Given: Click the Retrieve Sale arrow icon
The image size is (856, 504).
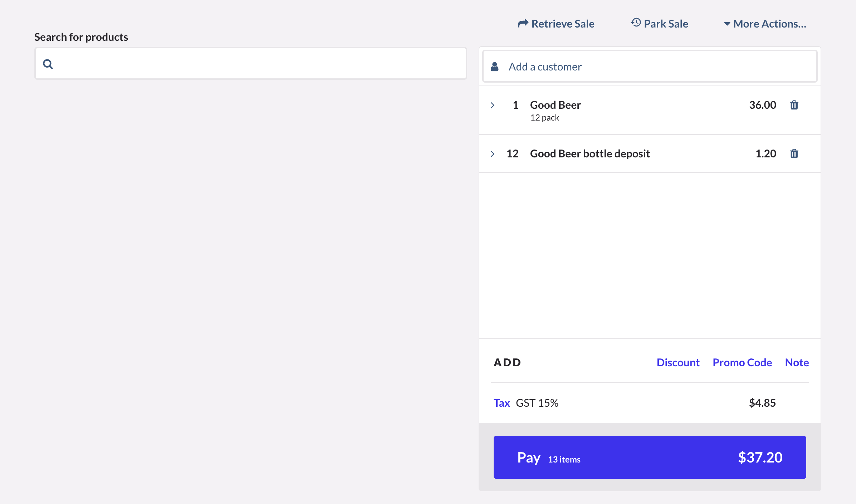Looking at the screenshot, I should (523, 24).
